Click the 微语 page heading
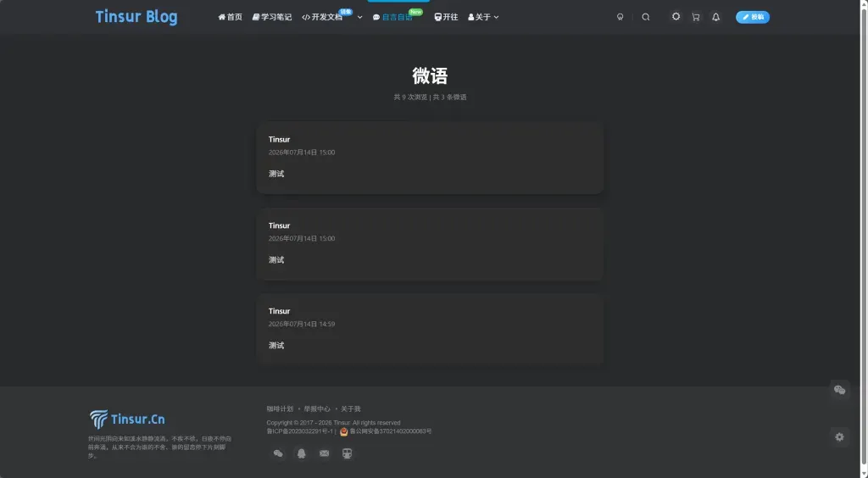Screen dimensions: 868x478 tap(430, 75)
